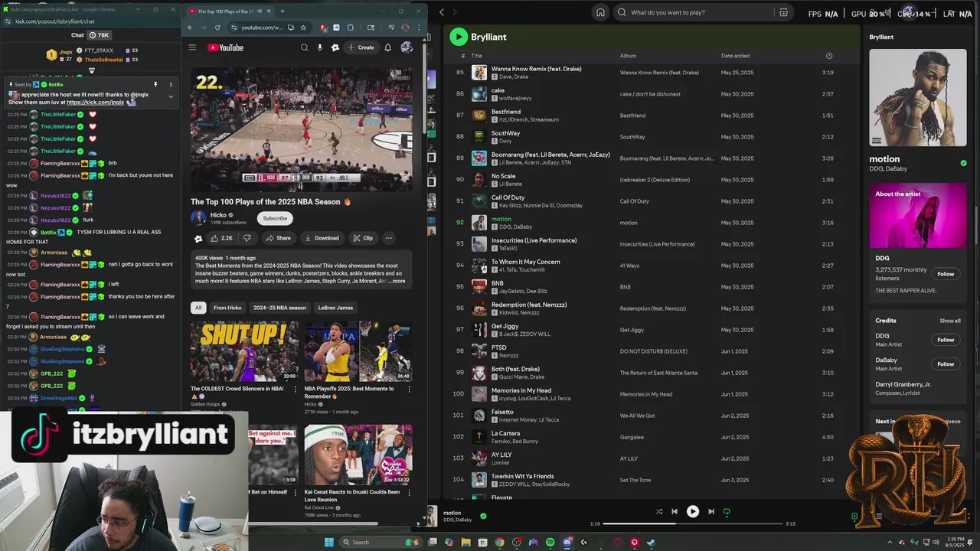
Task: Click the YouTube logo
Action: 225,47
